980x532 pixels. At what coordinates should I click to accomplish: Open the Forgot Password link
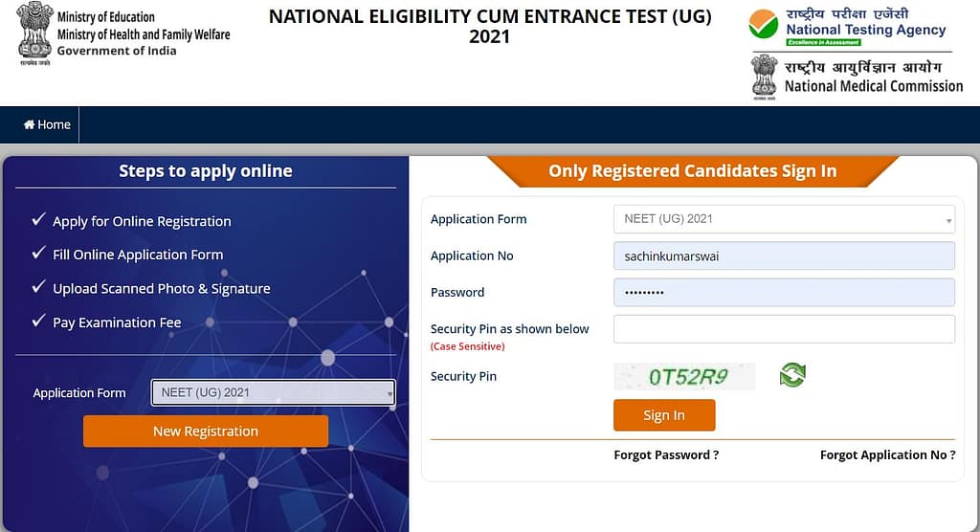[x=666, y=455]
